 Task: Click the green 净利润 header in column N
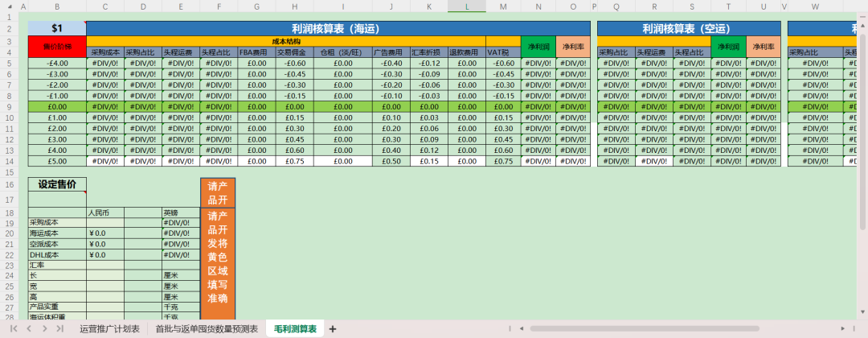coord(538,47)
